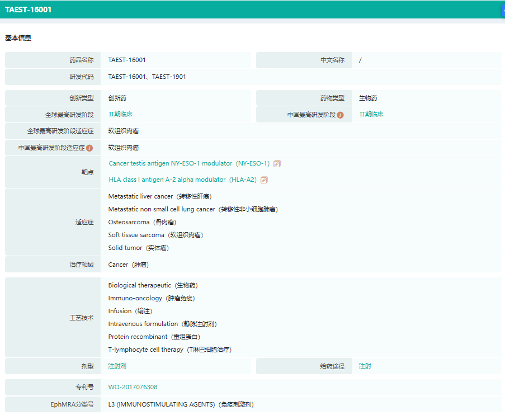505x420 pixels.
Task: Open patent number WO-2017076308
Action: (133, 388)
